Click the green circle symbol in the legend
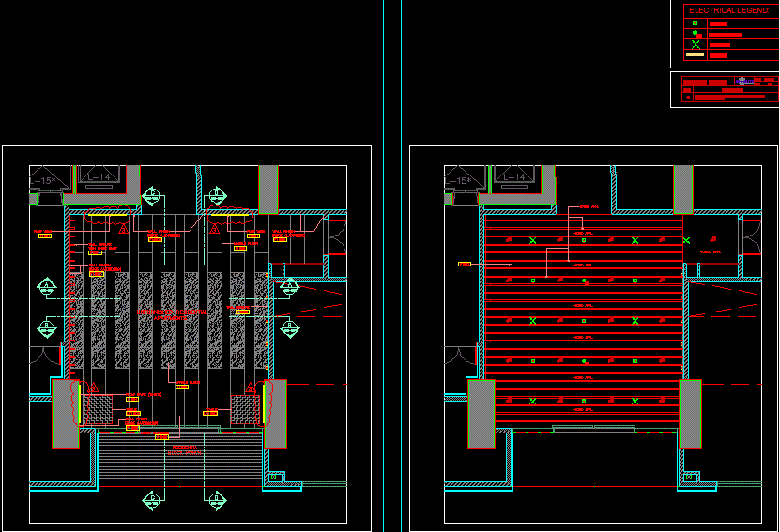 (695, 34)
